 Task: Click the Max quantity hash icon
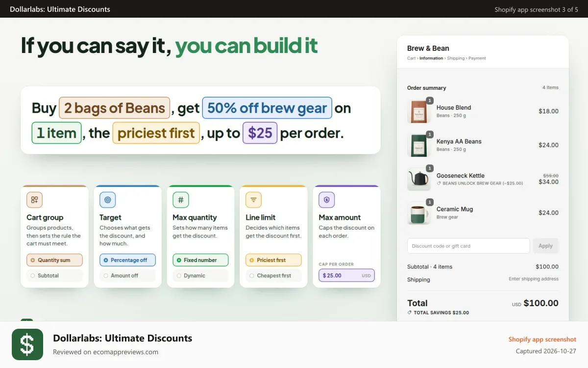[x=181, y=200]
